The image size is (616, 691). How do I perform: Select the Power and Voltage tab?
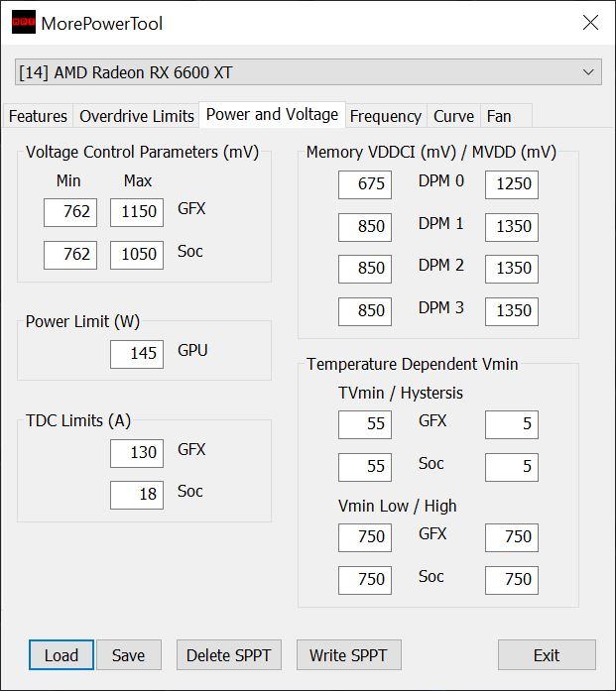coord(272,115)
